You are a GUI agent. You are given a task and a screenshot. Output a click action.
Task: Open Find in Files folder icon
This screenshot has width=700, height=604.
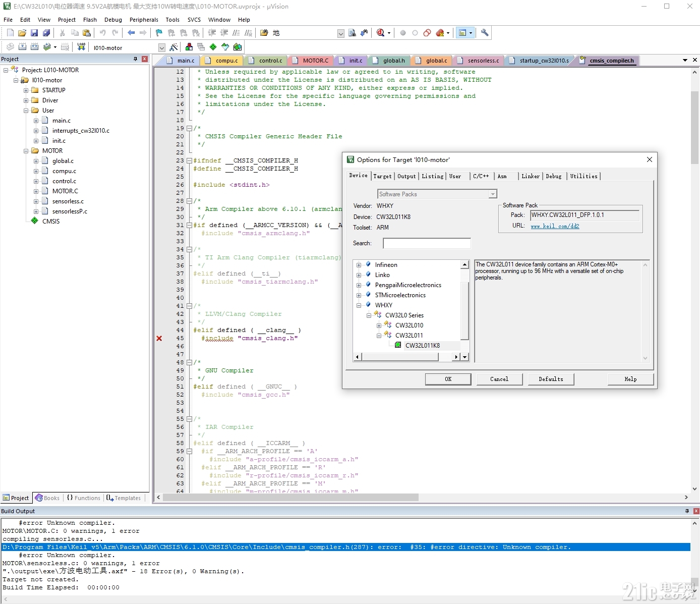click(264, 33)
